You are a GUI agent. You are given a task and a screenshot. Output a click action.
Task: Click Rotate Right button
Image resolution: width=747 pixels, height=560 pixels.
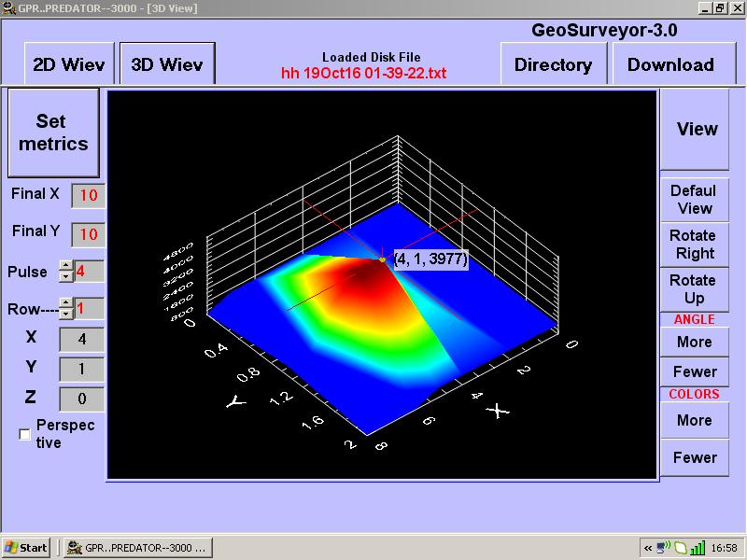[x=695, y=245]
